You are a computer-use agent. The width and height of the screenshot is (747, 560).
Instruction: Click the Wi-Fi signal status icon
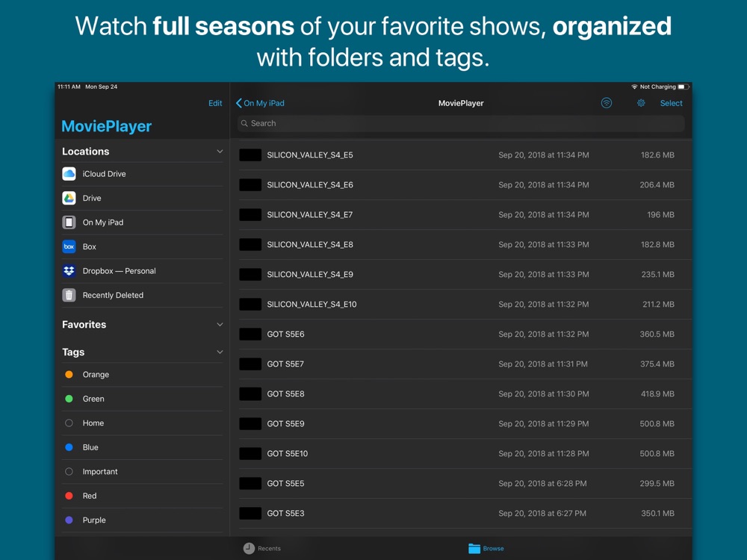634,87
